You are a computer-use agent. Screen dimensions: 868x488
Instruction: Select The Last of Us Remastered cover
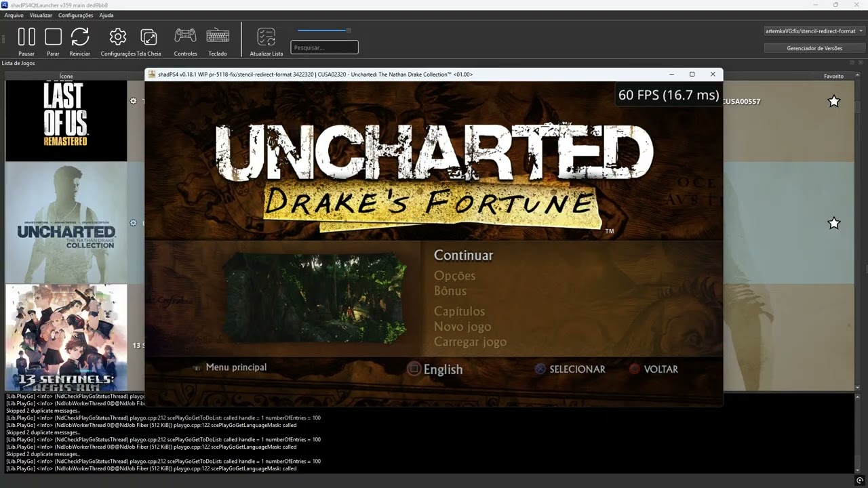click(66, 121)
